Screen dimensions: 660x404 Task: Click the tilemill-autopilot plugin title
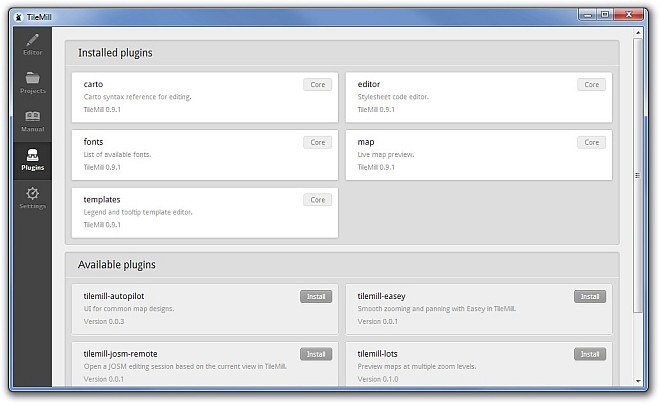pos(114,296)
